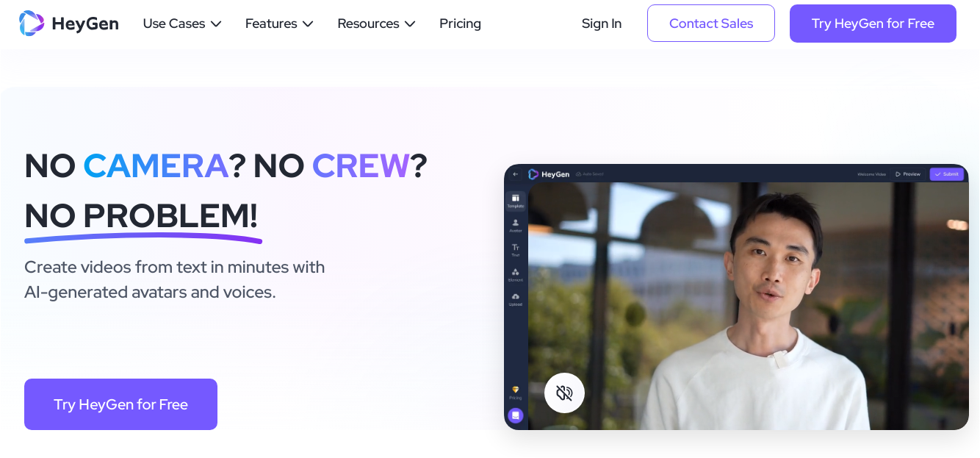
Task: Expand the Use Cases dropdown
Action: tap(182, 24)
